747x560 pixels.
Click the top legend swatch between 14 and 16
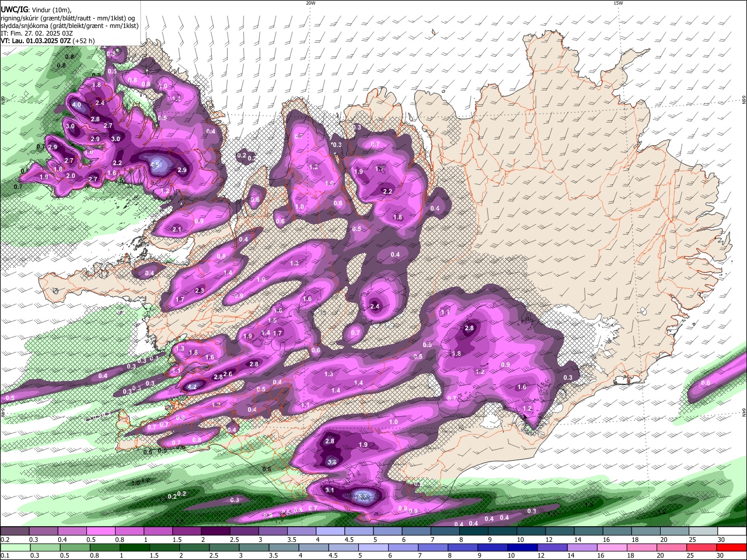(588, 531)
